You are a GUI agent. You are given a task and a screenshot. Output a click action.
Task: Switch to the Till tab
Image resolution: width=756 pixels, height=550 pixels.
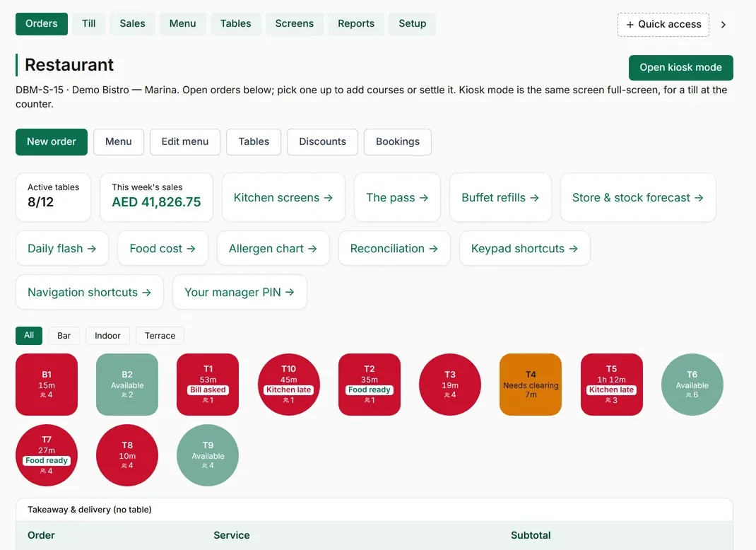click(89, 23)
